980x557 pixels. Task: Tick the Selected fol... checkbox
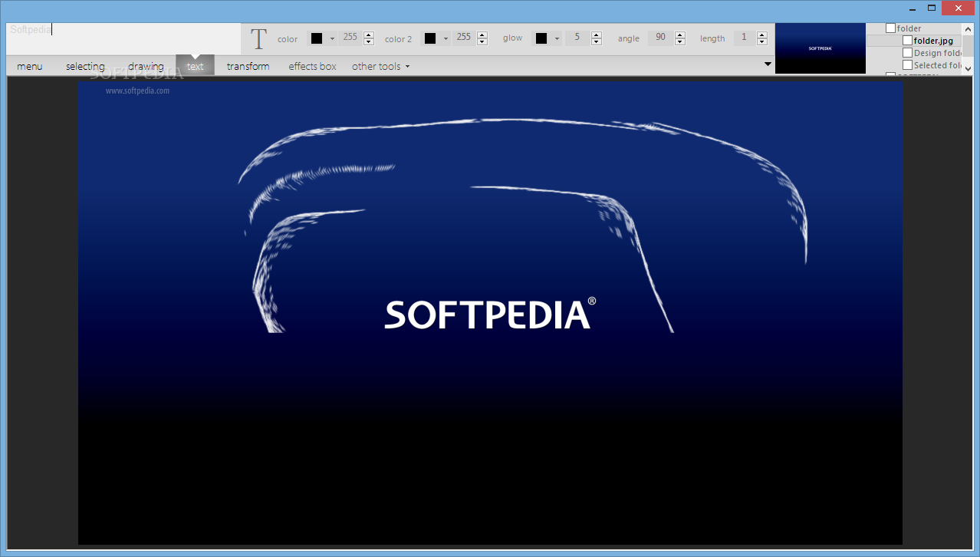tap(907, 65)
